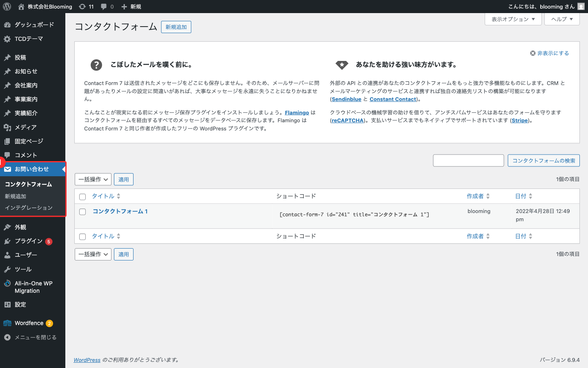Open the updates icon showing 11
The width and height of the screenshot is (588, 368).
click(82, 7)
